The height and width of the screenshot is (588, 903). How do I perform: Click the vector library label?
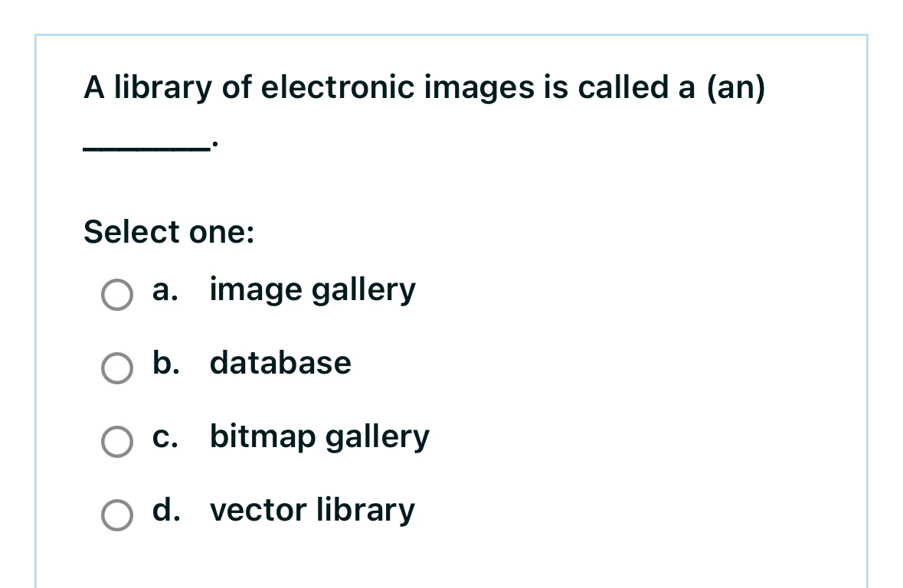(x=312, y=511)
